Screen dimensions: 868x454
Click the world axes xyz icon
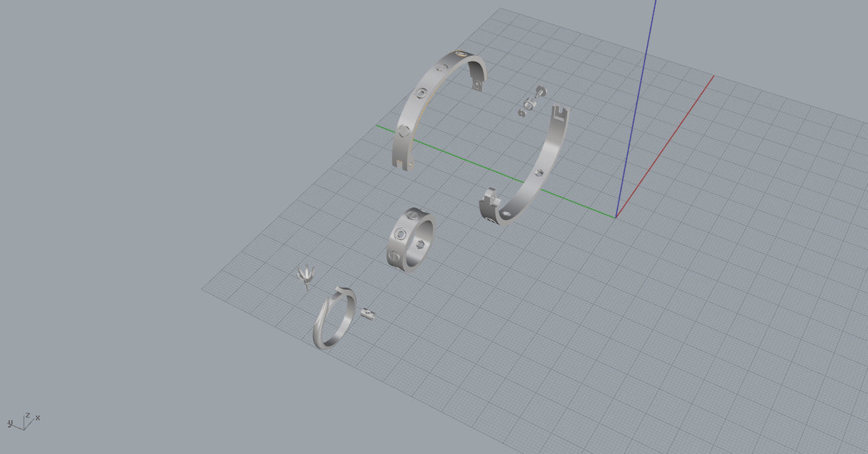tap(24, 421)
